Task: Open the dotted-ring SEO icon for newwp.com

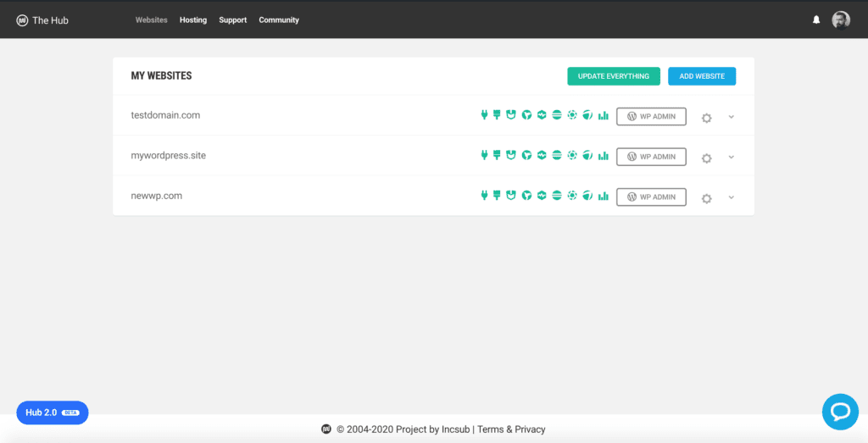Action: click(x=572, y=195)
